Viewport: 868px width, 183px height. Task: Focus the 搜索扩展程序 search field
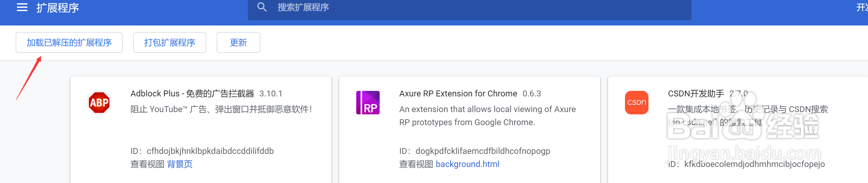coord(472,8)
